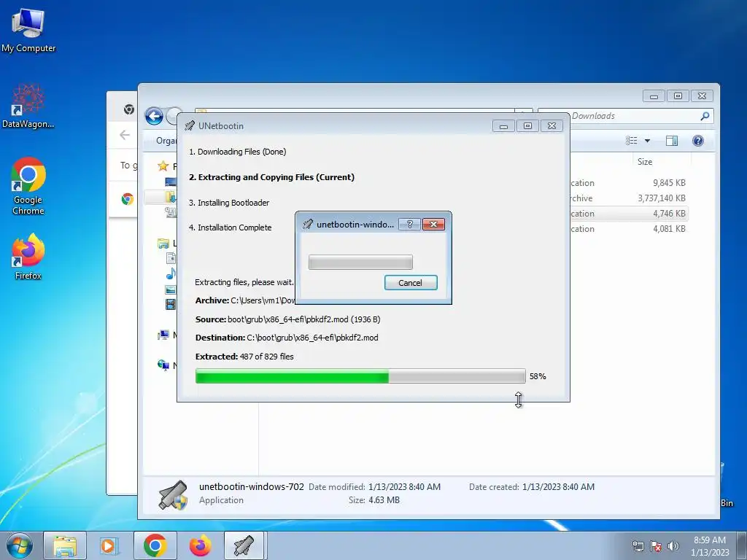This screenshot has width=747, height=560.
Task: Toggle the preview pane icon in Explorer
Action: 672,141
